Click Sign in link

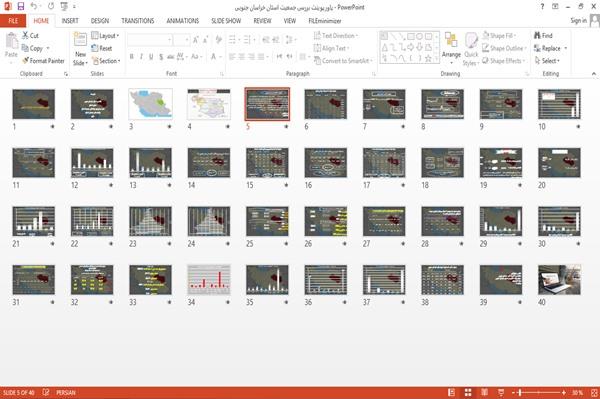pyautogui.click(x=578, y=21)
